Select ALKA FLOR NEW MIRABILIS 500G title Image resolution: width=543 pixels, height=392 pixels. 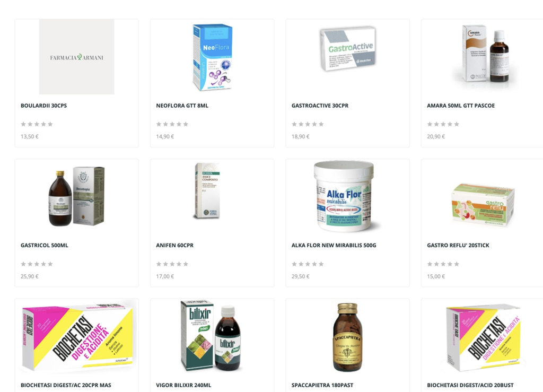pyautogui.click(x=334, y=245)
